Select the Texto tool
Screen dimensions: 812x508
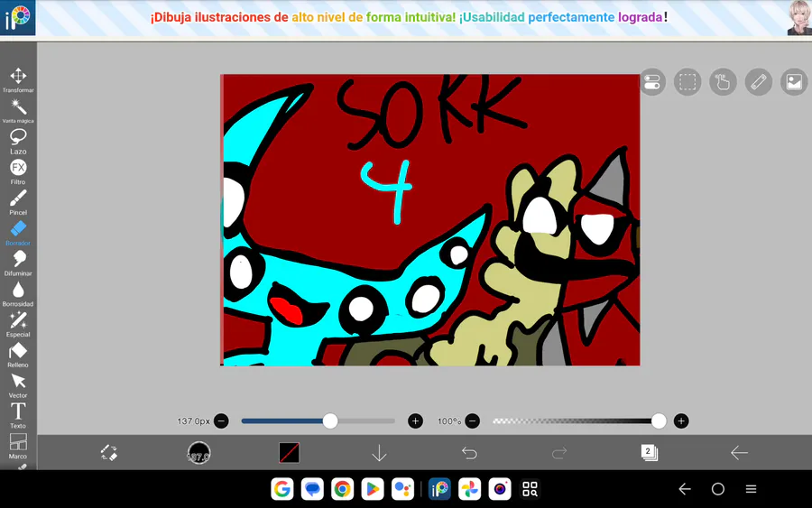[18, 416]
